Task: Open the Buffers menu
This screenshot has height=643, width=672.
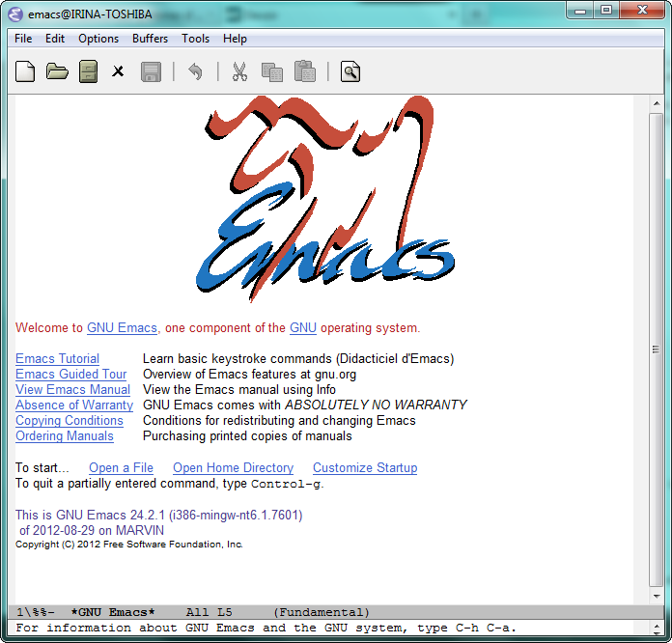Action: (x=150, y=39)
